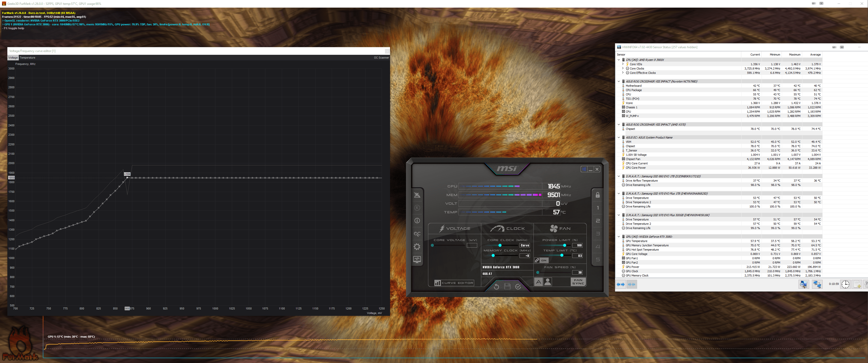Screen dimensions: 868x363
Task: Apply Afterburner settings with checkmark icon
Action: tap(518, 286)
